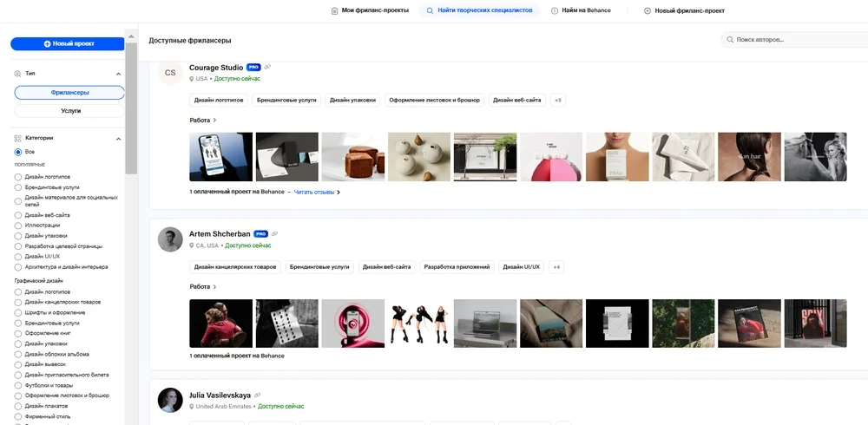This screenshot has width=868, height=425.
Task: Switch to "Найм на Behance" tab
Action: [581, 10]
